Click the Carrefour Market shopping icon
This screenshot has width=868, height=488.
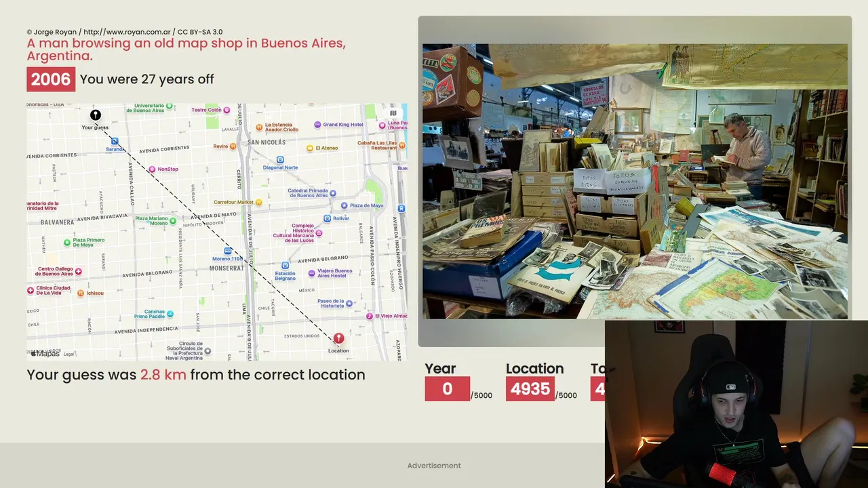259,202
